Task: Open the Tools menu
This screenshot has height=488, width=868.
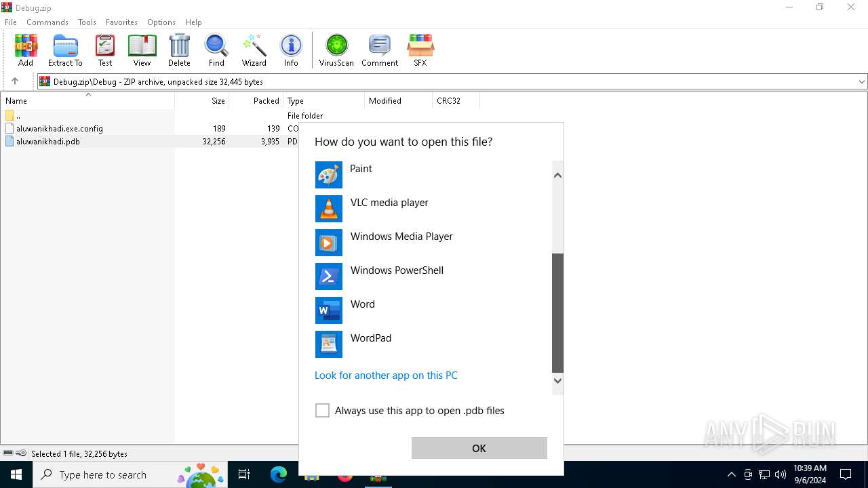Action: 87,22
